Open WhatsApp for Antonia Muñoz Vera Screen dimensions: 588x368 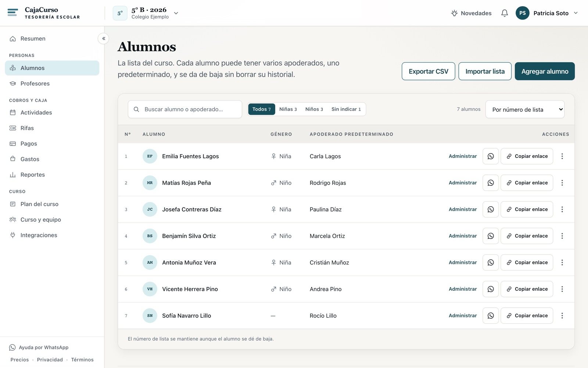pos(491,262)
